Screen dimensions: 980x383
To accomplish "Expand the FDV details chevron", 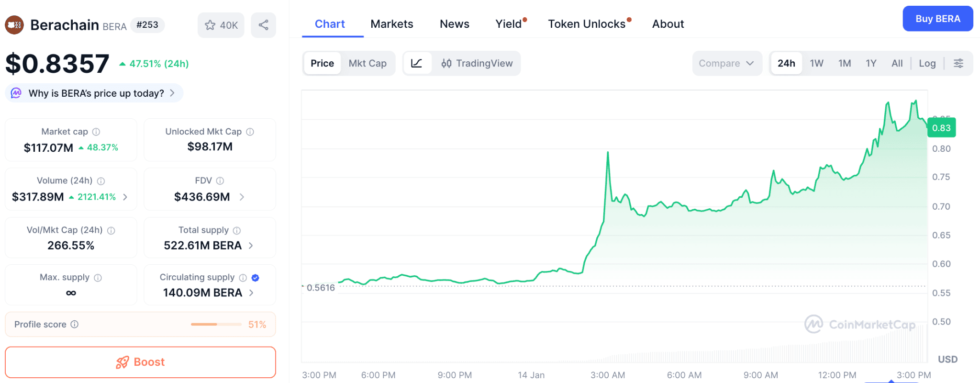I will (x=243, y=197).
